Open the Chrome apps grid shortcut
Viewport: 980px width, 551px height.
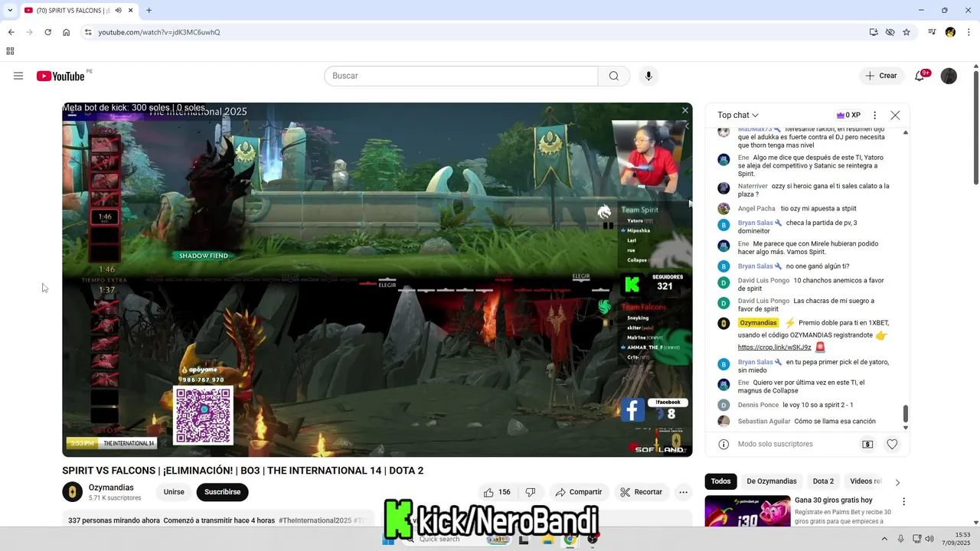tap(10, 51)
